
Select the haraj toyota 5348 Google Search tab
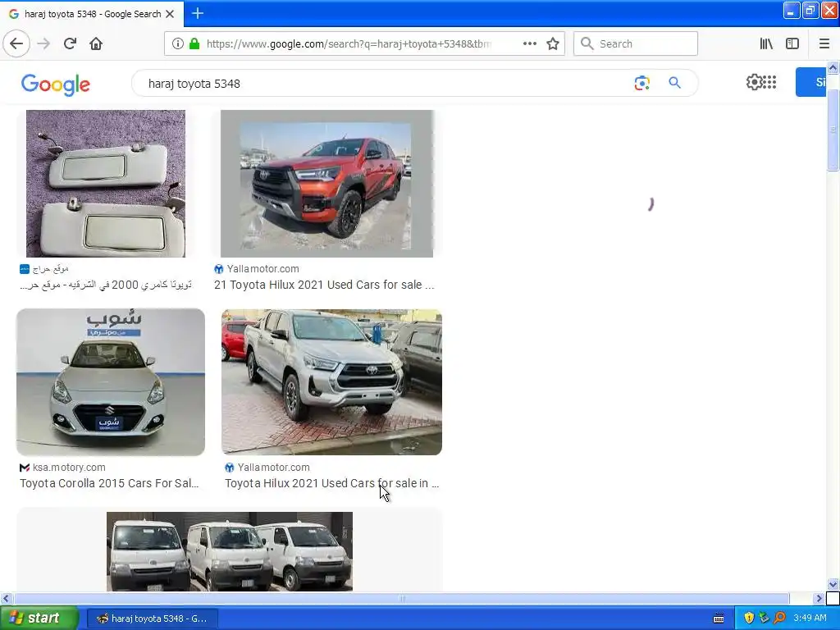coord(92,14)
